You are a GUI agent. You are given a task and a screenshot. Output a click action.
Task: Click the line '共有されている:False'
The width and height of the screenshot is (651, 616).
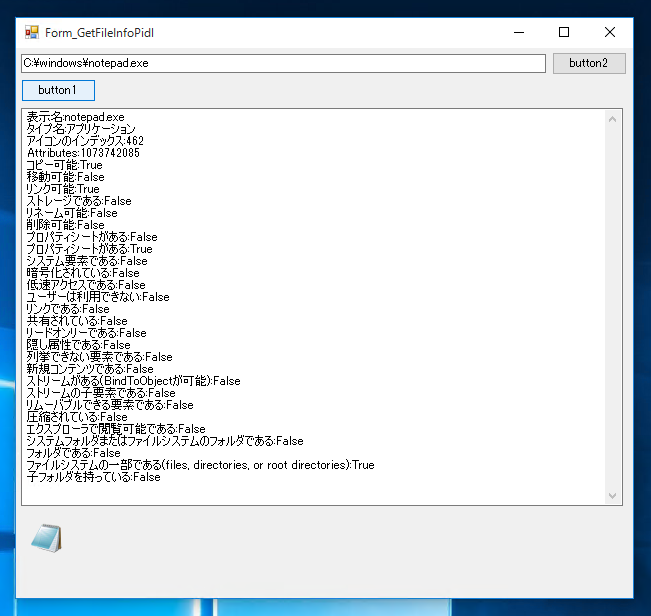pyautogui.click(x=77, y=322)
